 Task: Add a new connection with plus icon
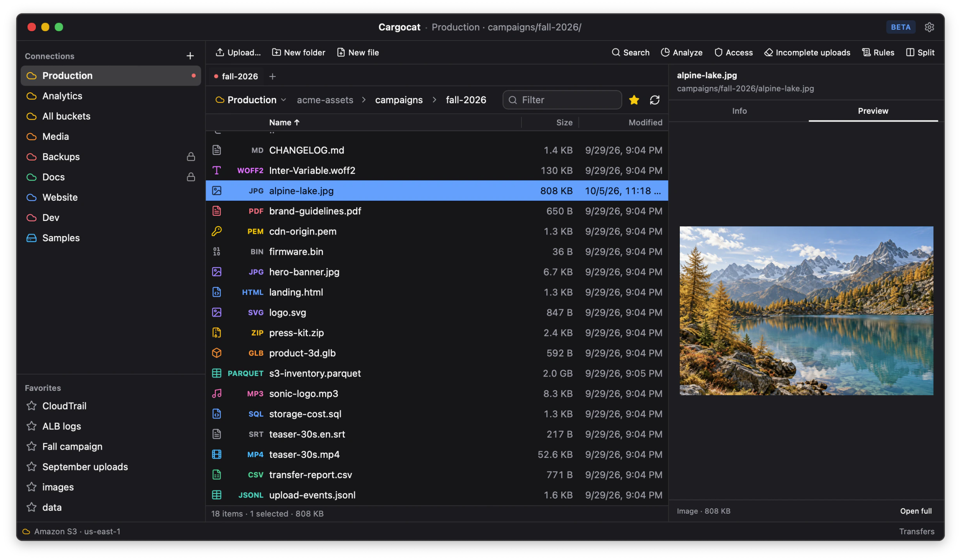(x=190, y=56)
